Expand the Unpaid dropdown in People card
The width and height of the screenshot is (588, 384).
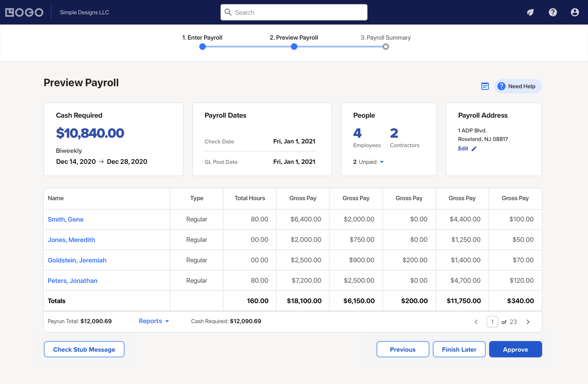(382, 162)
